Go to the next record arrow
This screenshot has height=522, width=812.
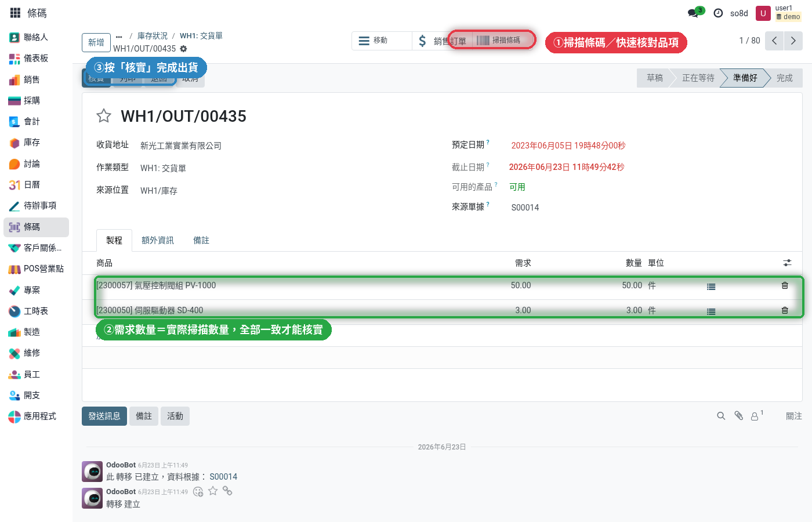pyautogui.click(x=793, y=41)
